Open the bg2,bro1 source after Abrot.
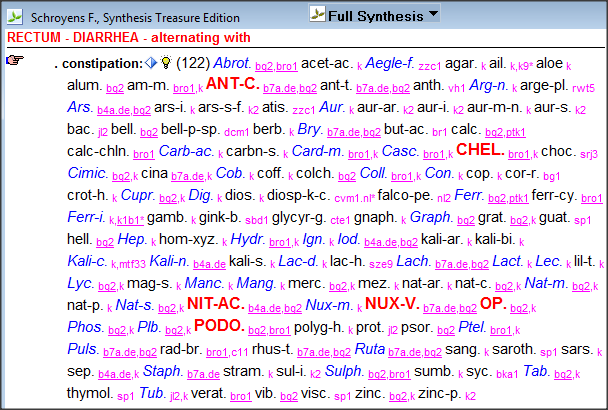The width and height of the screenshot is (608, 410). coord(276,66)
